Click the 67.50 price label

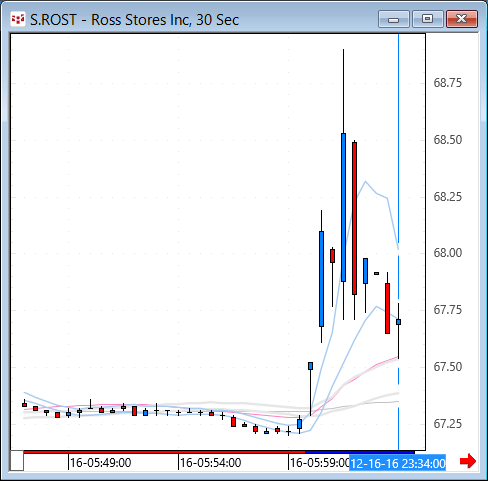[447, 367]
